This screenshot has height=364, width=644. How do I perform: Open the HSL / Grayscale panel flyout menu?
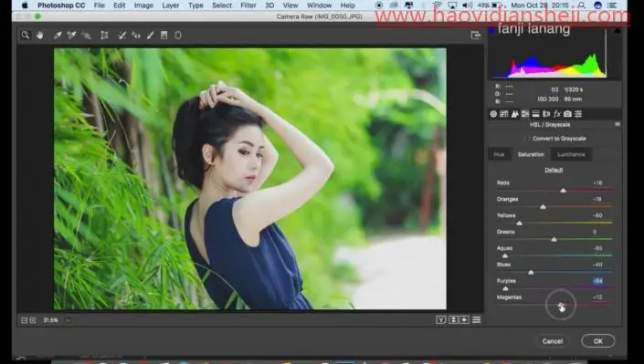click(x=618, y=124)
